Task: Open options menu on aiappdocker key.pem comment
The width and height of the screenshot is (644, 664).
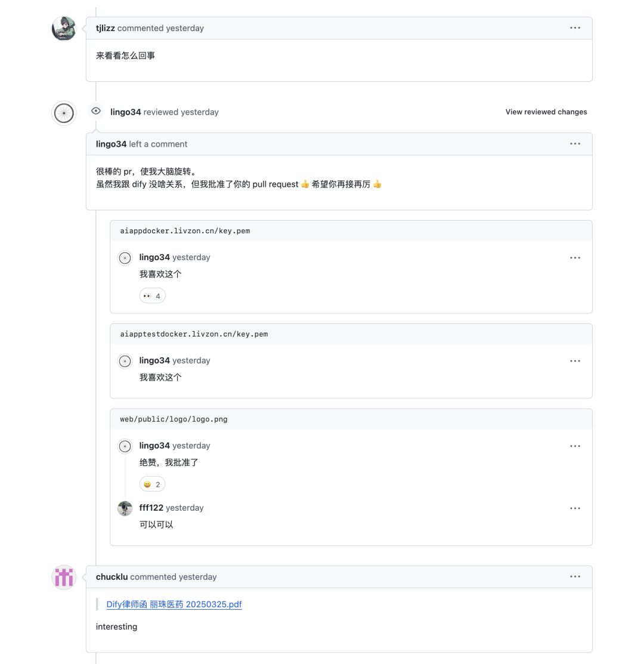Action: (575, 258)
